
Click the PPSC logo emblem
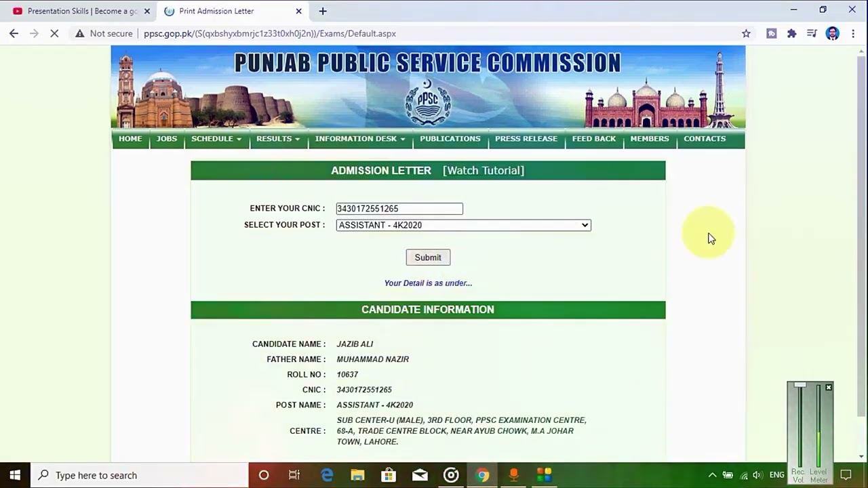(428, 103)
